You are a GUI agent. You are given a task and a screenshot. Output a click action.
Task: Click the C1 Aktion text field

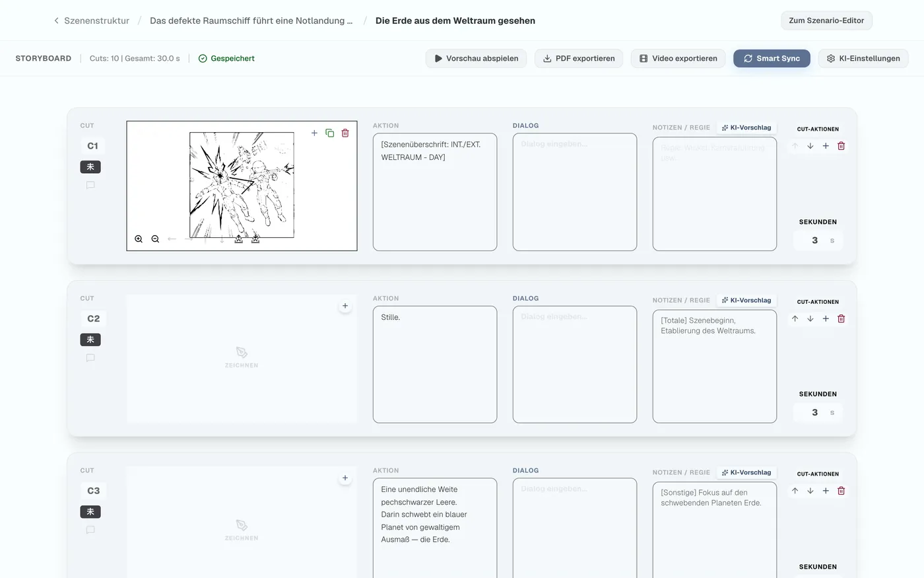[435, 192]
